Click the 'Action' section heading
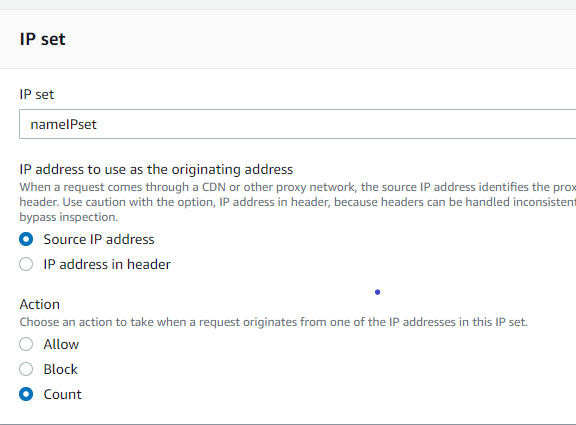Image resolution: width=576 pixels, height=425 pixels. point(40,305)
